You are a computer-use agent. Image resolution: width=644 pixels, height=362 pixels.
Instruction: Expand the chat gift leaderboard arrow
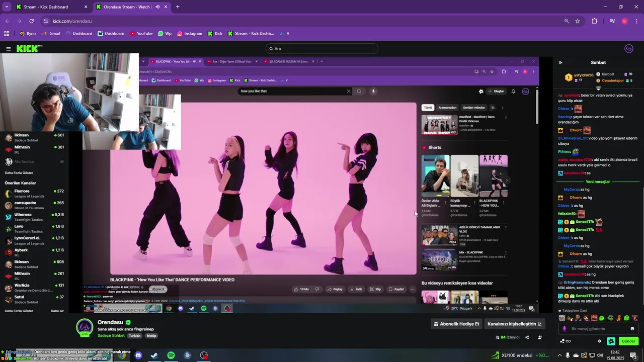pyautogui.click(x=598, y=87)
